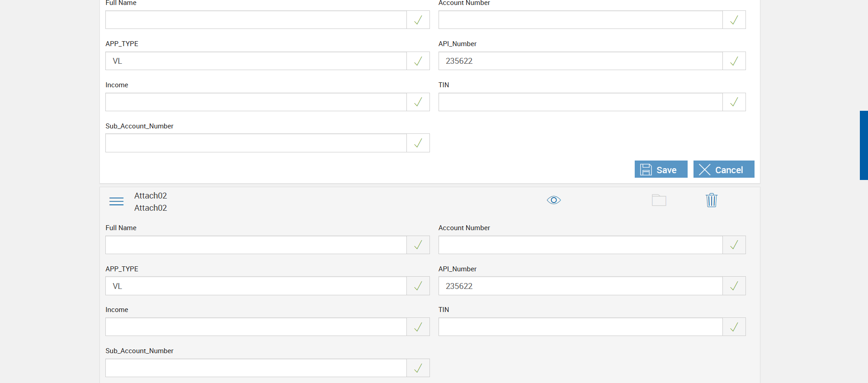This screenshot has width=868, height=383.
Task: Focus the TIN input in the Attach02 section
Action: point(580,327)
